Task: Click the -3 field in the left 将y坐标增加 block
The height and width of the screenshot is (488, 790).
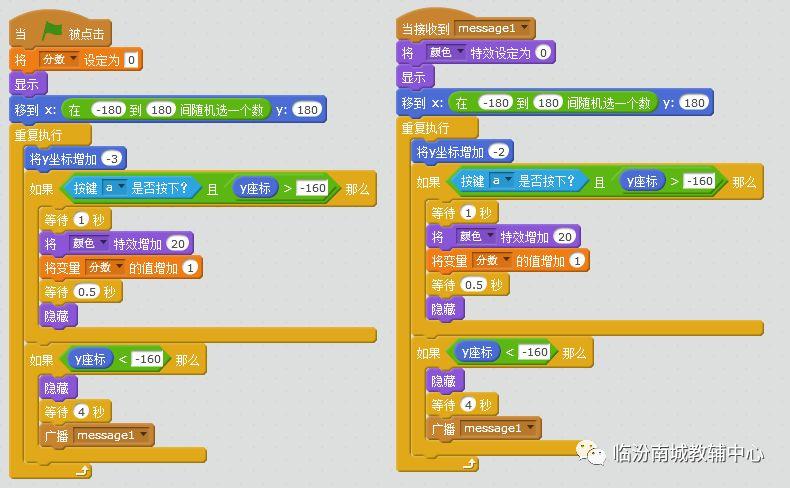Action: 112,159
